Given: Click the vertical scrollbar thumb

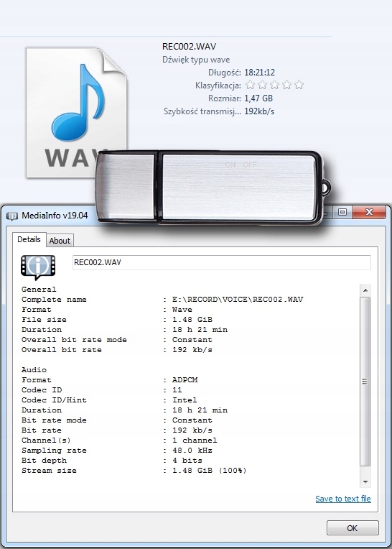Looking at the screenshot, I should coord(365,382).
